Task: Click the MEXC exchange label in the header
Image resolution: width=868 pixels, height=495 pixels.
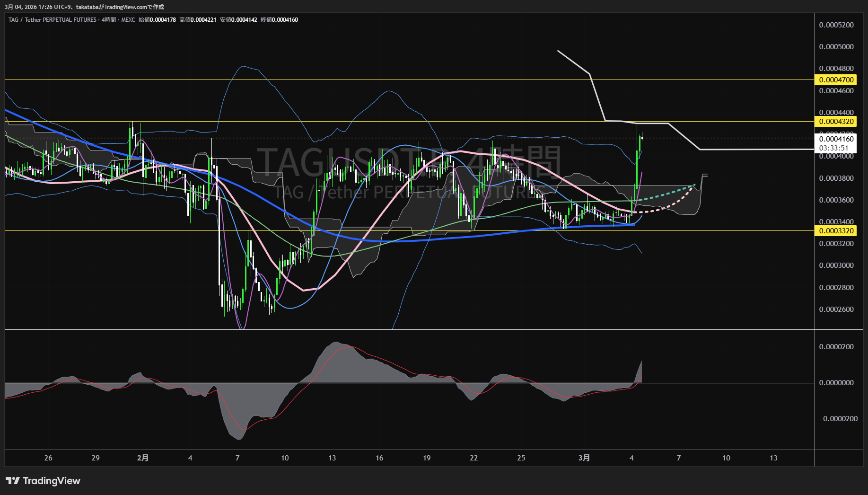Action: pos(128,20)
